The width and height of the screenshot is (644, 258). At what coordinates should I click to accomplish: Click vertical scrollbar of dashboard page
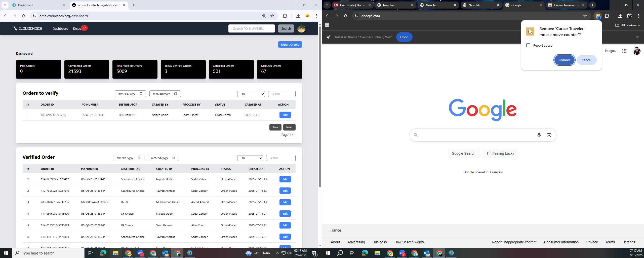coord(320,107)
